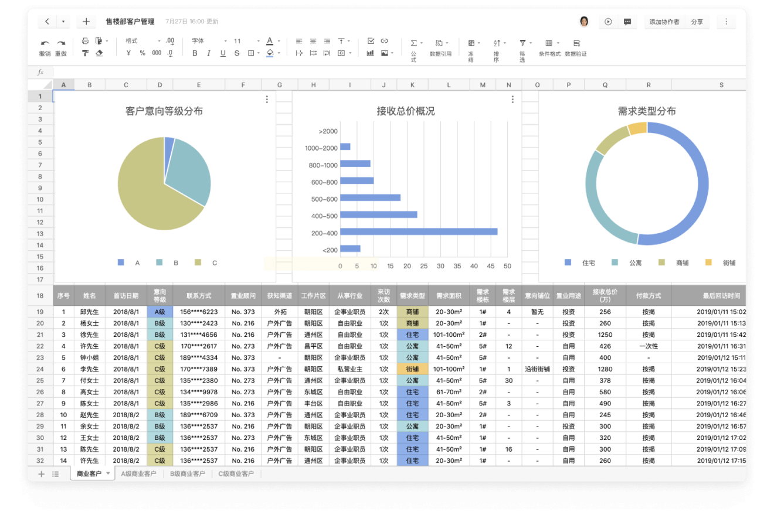The width and height of the screenshot is (774, 532).
Task: Insert an image using the picture icon
Action: coord(385,53)
